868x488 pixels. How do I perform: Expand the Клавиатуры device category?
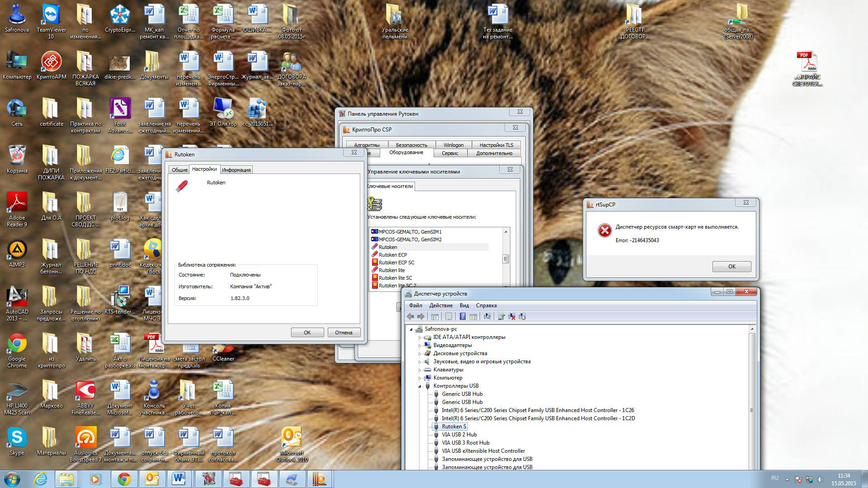pos(420,370)
